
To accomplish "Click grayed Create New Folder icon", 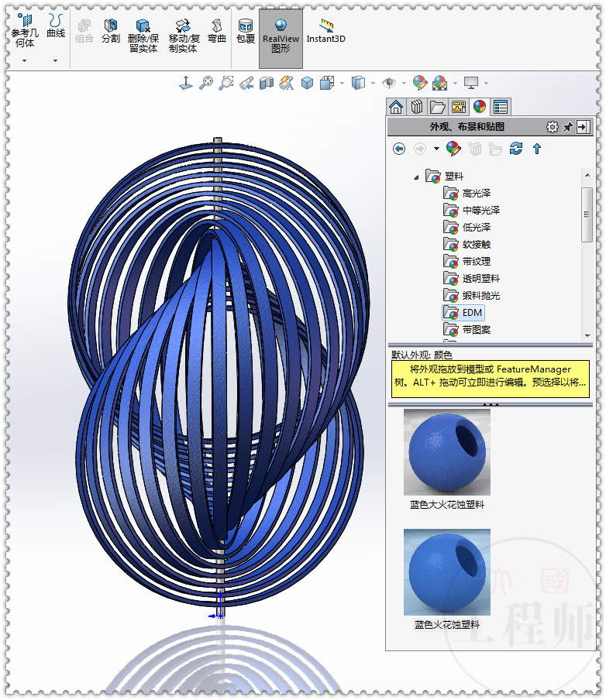I will [495, 149].
